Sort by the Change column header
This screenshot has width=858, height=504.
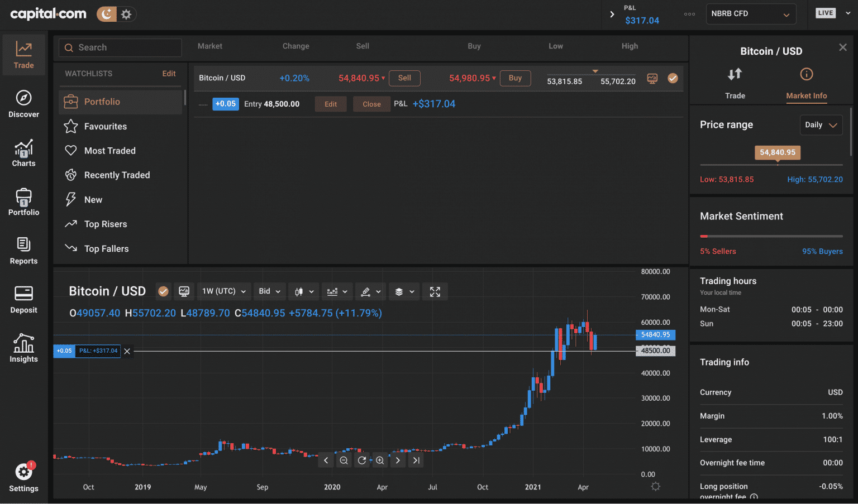tap(295, 46)
